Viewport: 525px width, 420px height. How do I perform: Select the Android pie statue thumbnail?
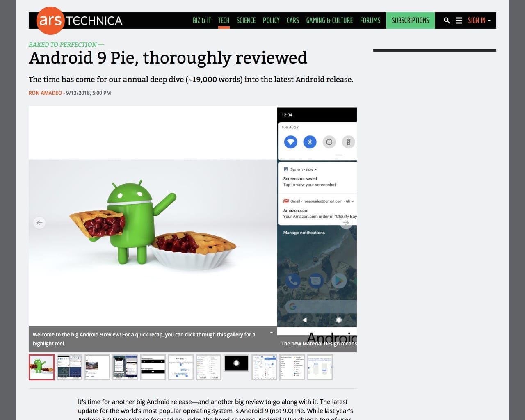coord(41,367)
